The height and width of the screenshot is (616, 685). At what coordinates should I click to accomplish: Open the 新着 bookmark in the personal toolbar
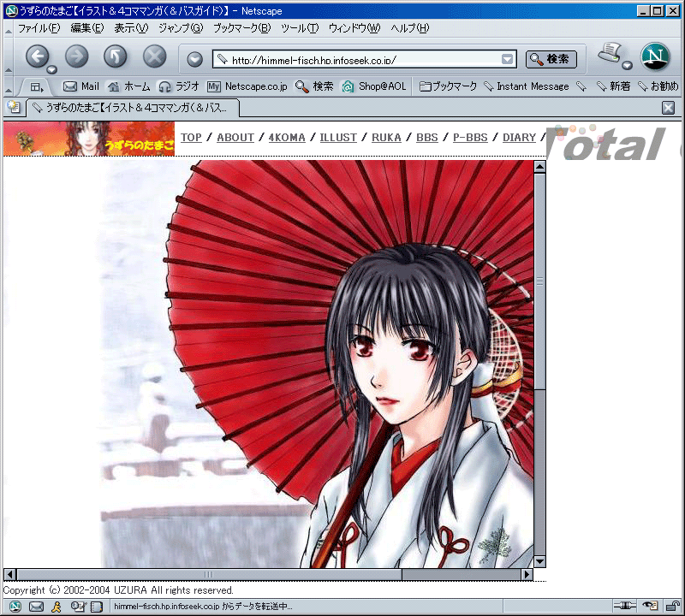pyautogui.click(x=614, y=86)
